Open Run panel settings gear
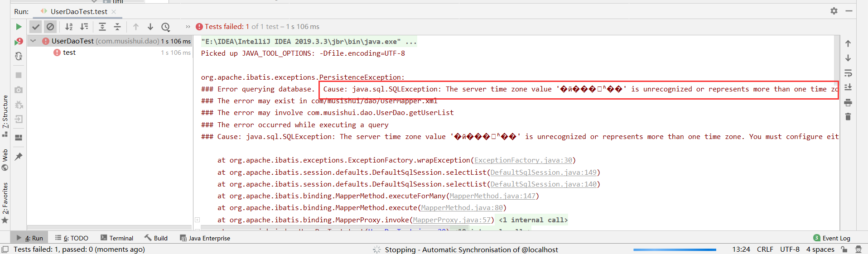The image size is (868, 254). tap(834, 11)
